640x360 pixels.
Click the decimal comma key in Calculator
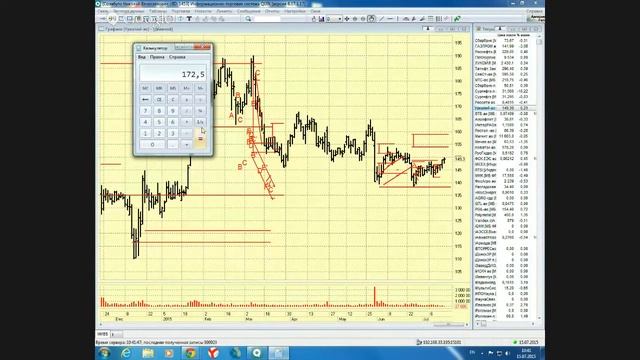(x=173, y=144)
